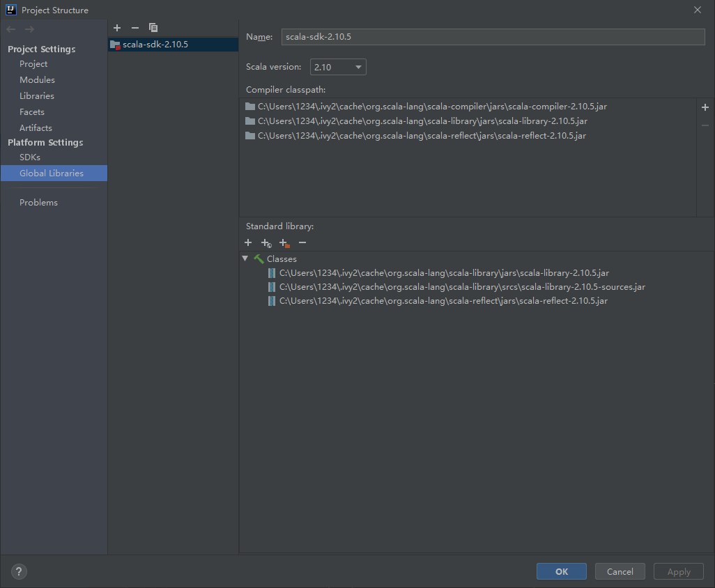Image resolution: width=715 pixels, height=588 pixels.
Task: Open Facets settings
Action: pyautogui.click(x=32, y=111)
